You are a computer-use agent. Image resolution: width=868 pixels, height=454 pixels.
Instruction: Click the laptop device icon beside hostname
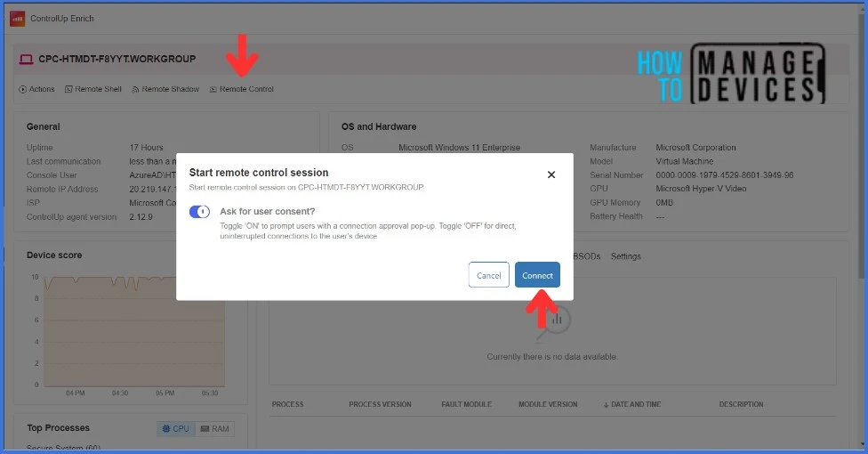(26, 59)
